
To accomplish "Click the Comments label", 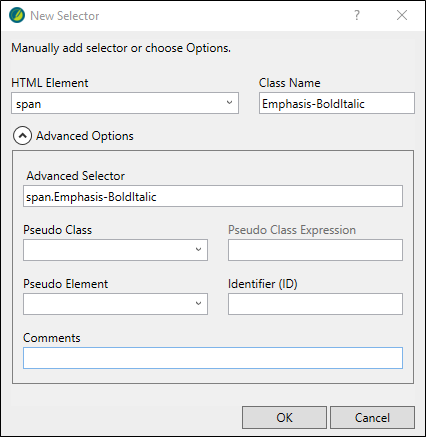I will pyautogui.click(x=52, y=338).
